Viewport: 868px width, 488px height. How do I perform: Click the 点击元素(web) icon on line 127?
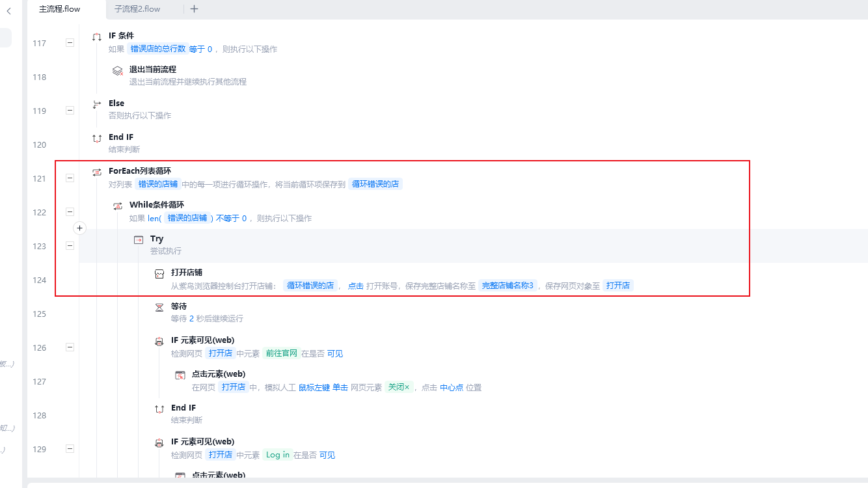point(180,375)
